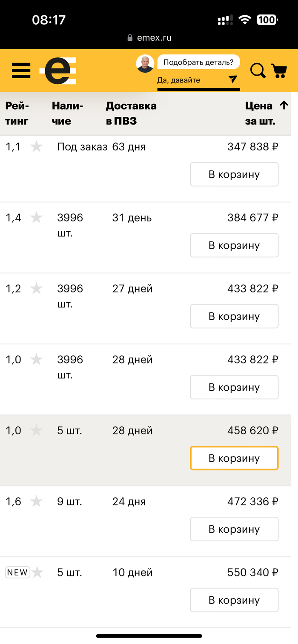Click the Наличие column header
The width and height of the screenshot is (298, 644).
[67, 113]
